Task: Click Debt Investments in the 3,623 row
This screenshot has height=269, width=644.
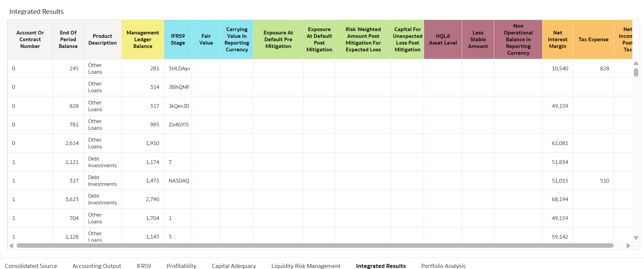Action: point(102,199)
